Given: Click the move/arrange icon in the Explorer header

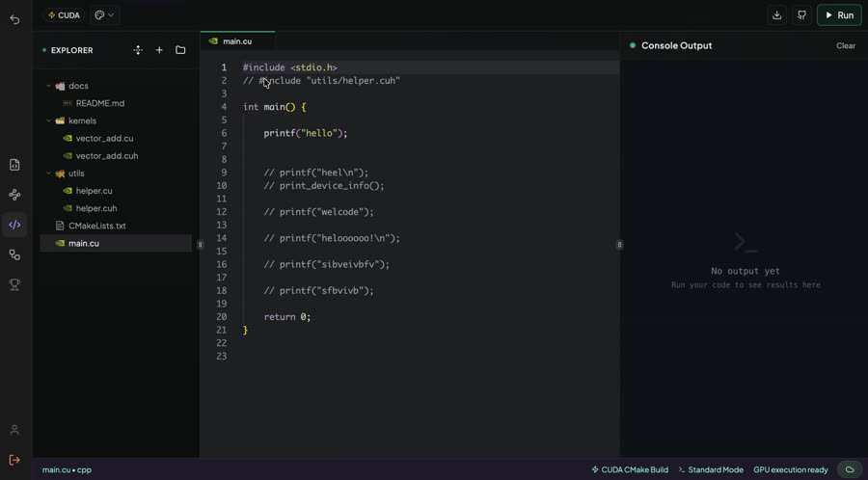Looking at the screenshot, I should pyautogui.click(x=138, y=50).
